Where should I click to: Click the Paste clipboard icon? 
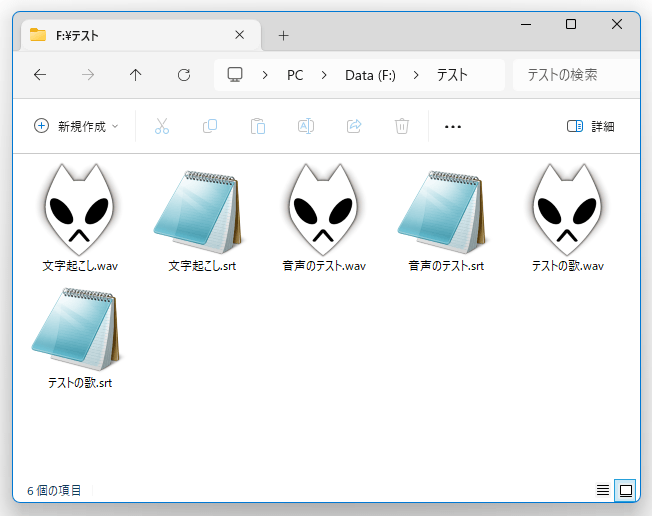258,126
